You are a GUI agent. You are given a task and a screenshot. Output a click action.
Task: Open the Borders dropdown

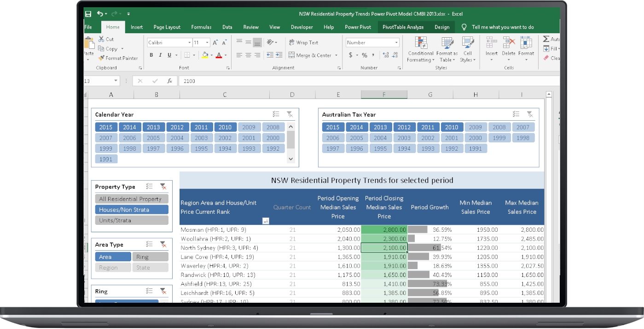[x=194, y=55]
